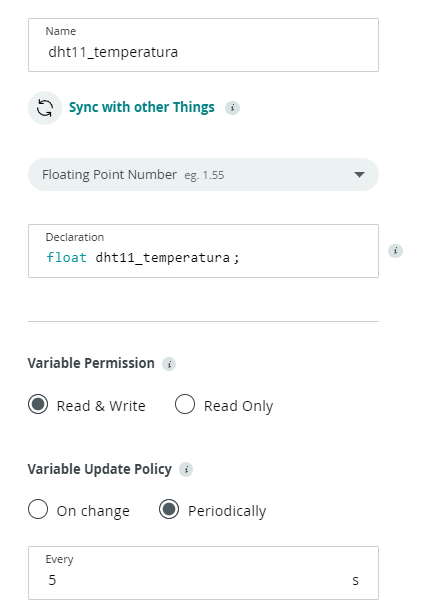Click the eg. 1.55 example text
The image size is (425, 610).
point(204,175)
